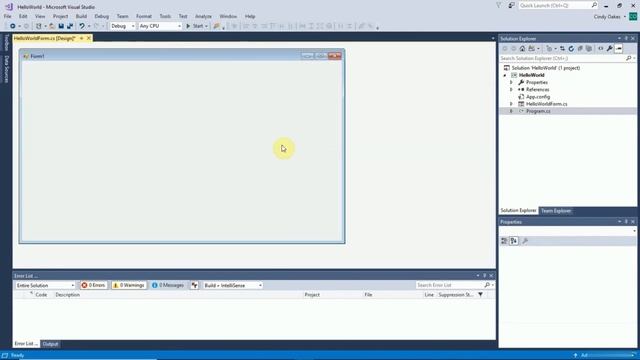The height and width of the screenshot is (360, 640).
Task: Click the Ready status bar text
Action: (18, 356)
